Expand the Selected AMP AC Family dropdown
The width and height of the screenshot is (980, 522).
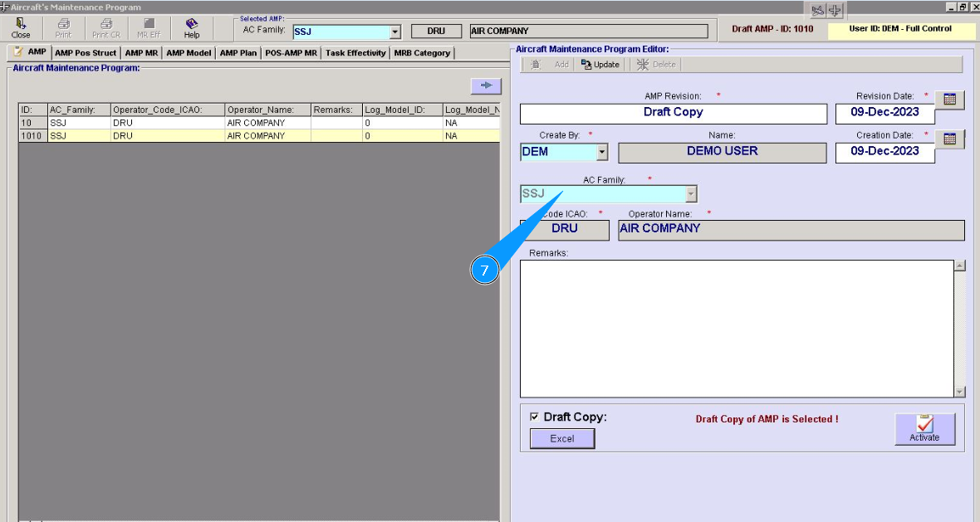click(x=395, y=32)
